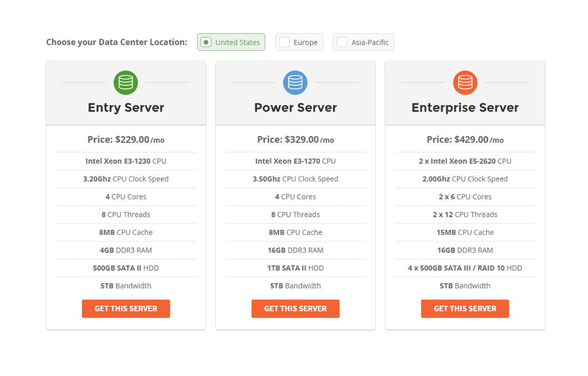Screen dimensions: 588x376
Task: Click 2 x 6 CPU Cores row
Action: coord(465,197)
